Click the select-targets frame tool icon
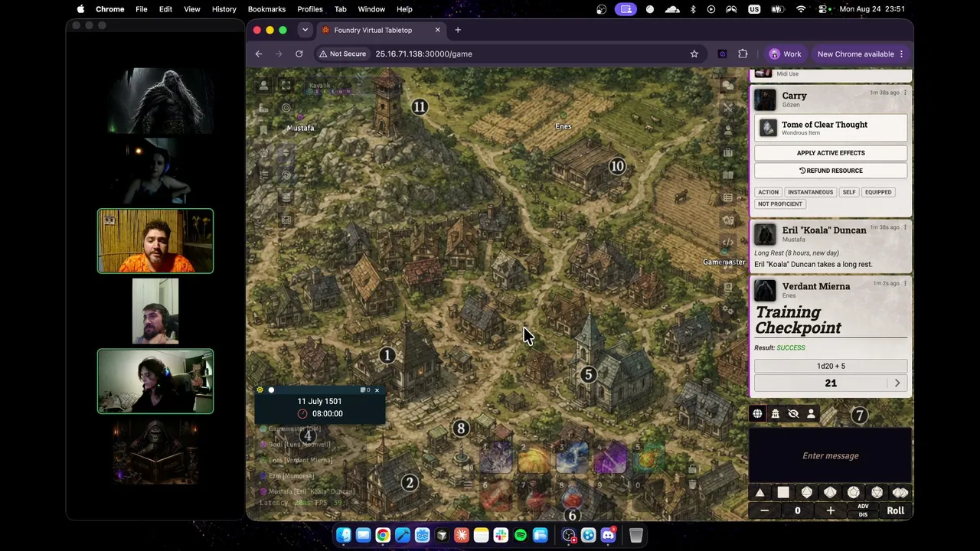 [286, 86]
